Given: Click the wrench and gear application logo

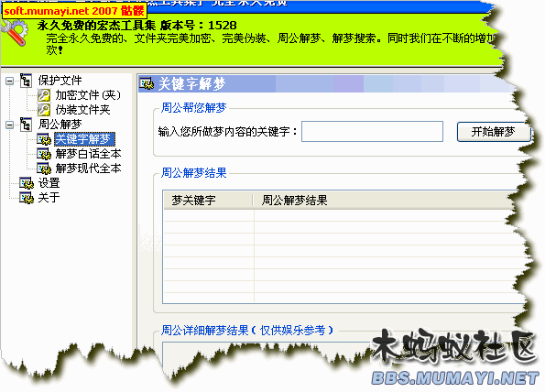Looking at the screenshot, I should [x=15, y=33].
